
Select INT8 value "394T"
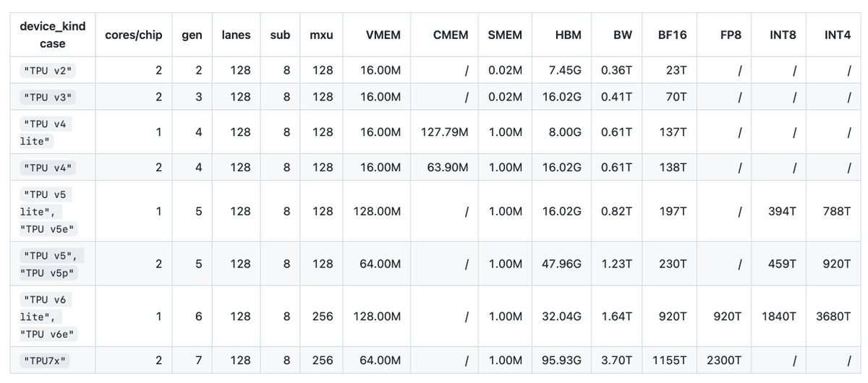click(x=783, y=211)
